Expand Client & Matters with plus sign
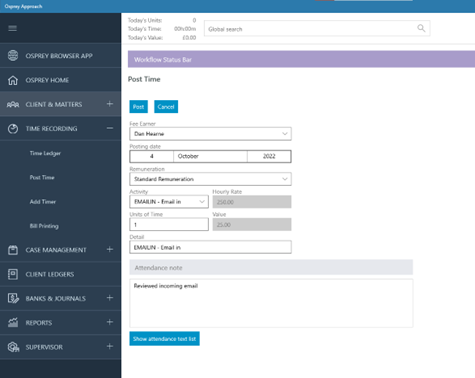The width and height of the screenshot is (475, 378). [x=110, y=104]
